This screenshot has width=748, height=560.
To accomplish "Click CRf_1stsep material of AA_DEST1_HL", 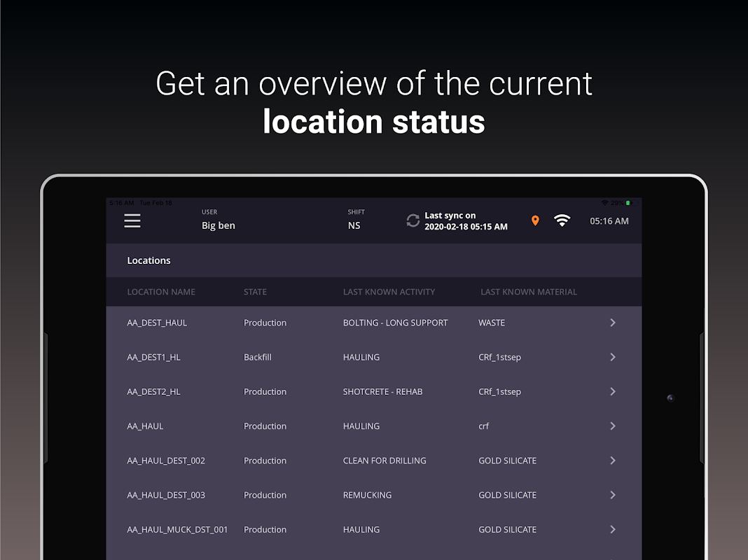I will point(499,357).
